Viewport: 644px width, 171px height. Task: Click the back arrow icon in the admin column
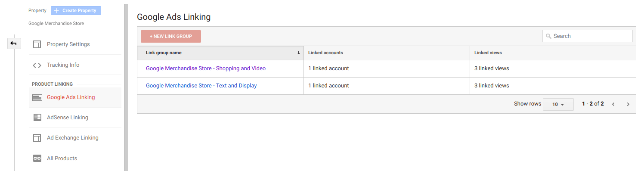[14, 43]
